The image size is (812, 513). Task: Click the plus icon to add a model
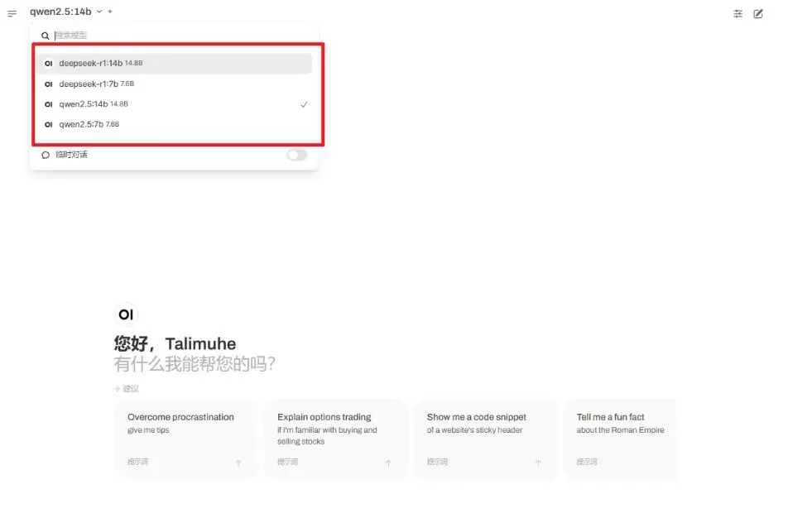(110, 12)
